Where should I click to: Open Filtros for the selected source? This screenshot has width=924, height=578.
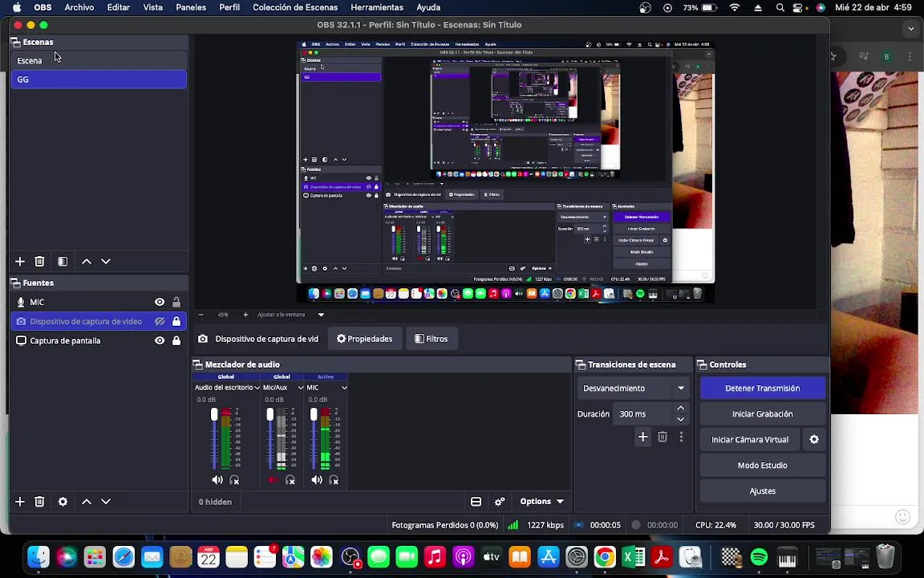click(432, 339)
